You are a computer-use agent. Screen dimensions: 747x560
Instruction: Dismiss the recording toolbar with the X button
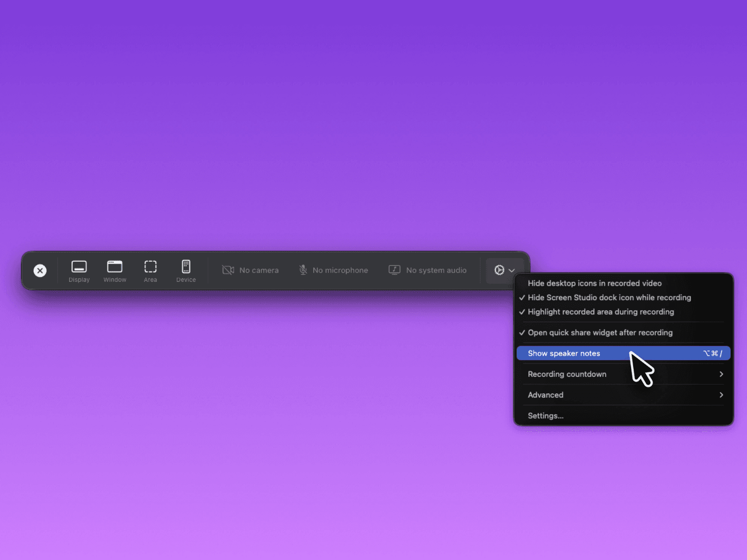[x=40, y=271]
